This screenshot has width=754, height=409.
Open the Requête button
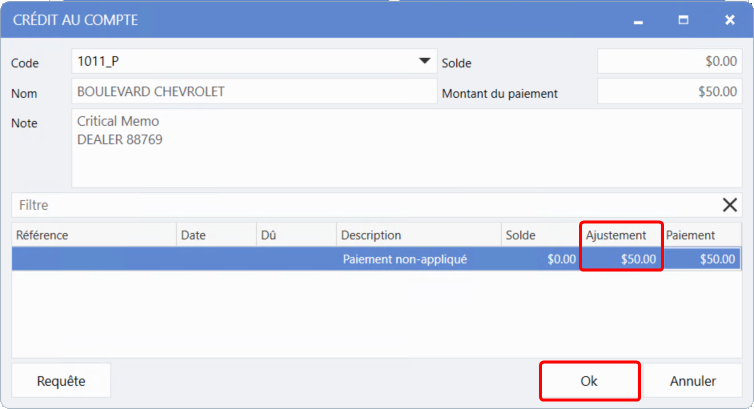[x=61, y=381]
